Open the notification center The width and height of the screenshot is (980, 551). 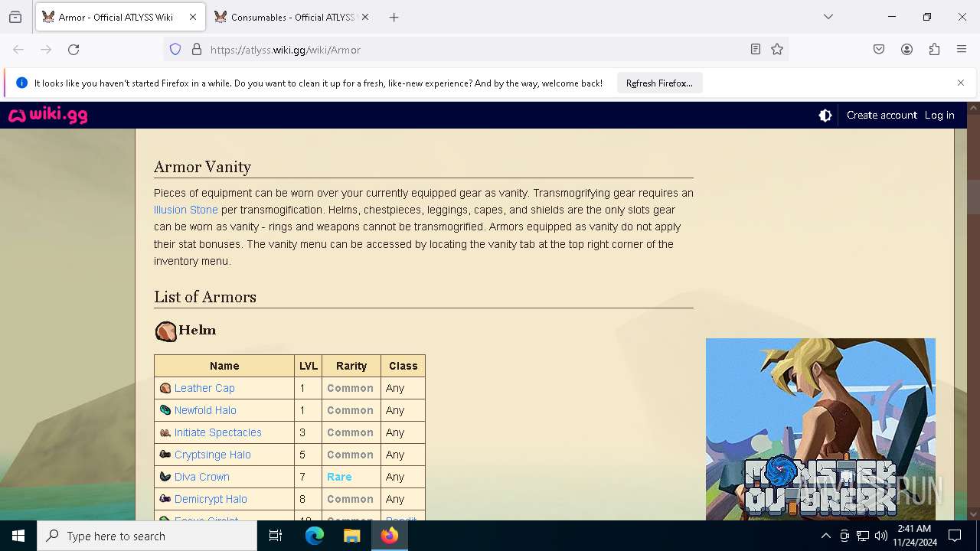pyautogui.click(x=955, y=536)
